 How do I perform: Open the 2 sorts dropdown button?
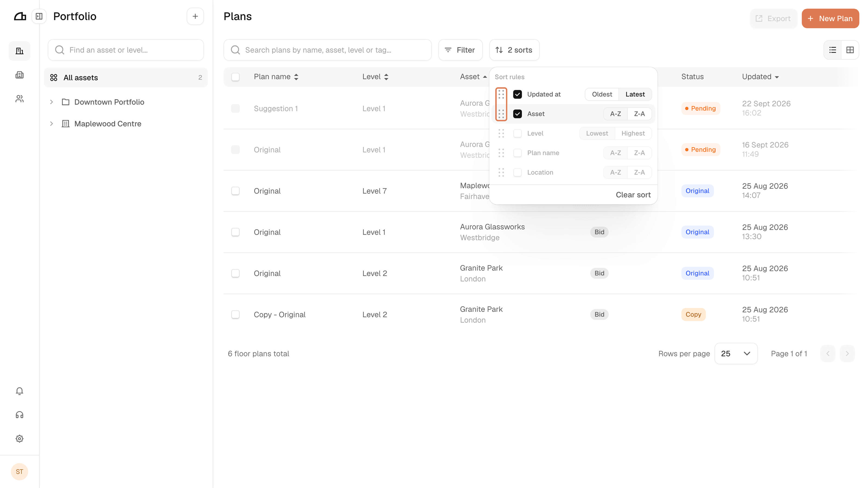[x=514, y=50]
